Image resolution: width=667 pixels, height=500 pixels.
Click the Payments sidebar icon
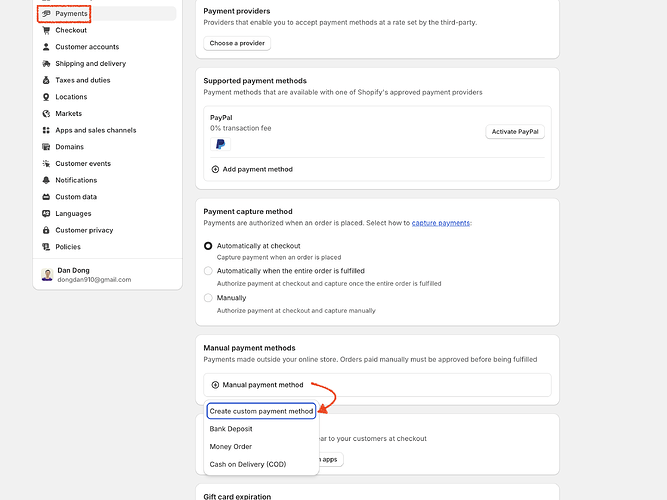coord(46,14)
